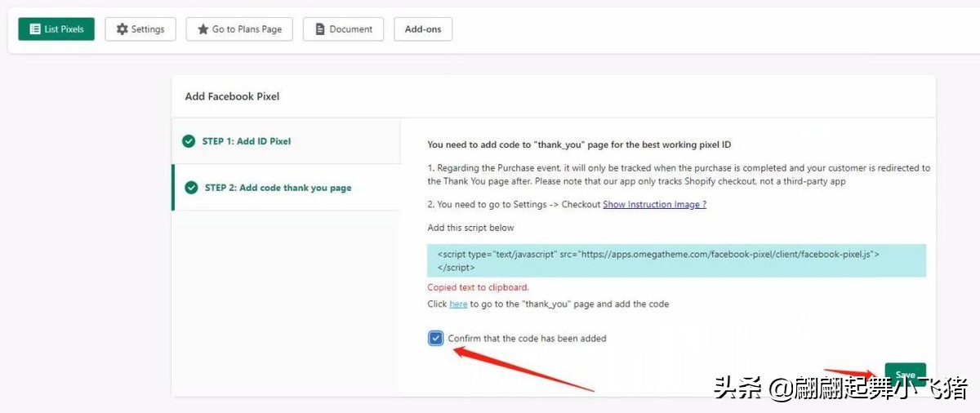Click the file icon in Document button

pos(320,29)
